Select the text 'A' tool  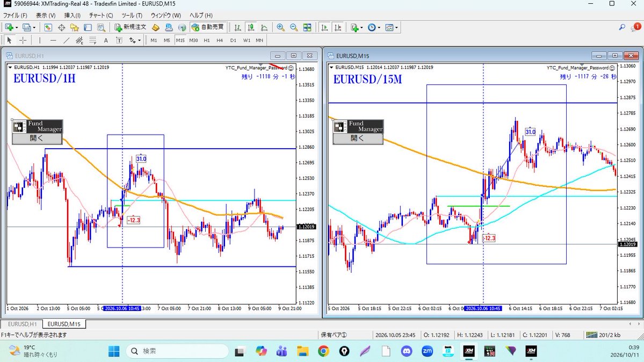click(106, 40)
